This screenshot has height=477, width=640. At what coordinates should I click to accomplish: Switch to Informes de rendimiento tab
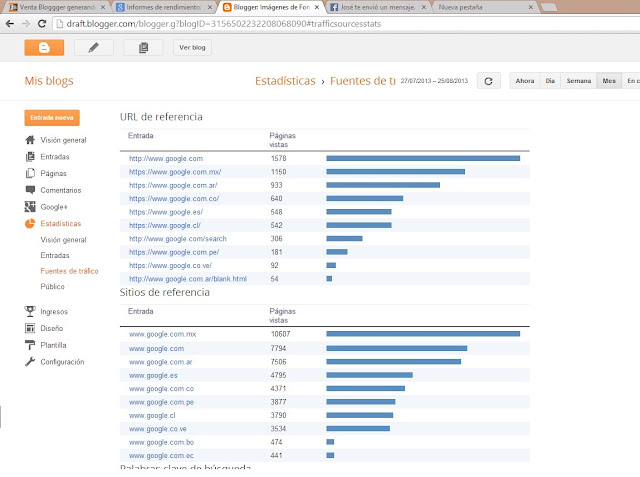(x=164, y=7)
